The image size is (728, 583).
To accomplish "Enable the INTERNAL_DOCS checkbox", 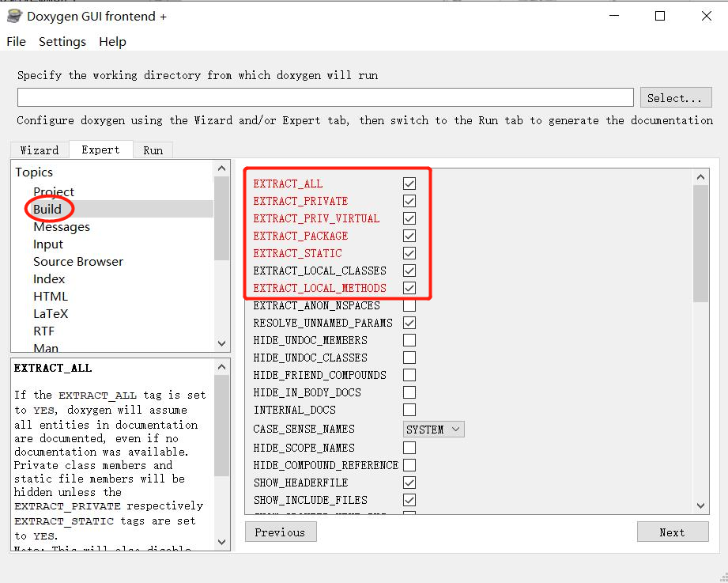I will pyautogui.click(x=409, y=411).
